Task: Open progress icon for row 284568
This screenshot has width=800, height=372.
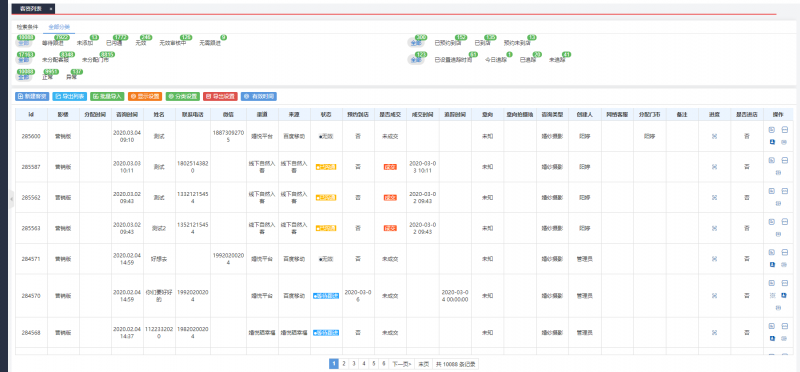Action: [714, 332]
